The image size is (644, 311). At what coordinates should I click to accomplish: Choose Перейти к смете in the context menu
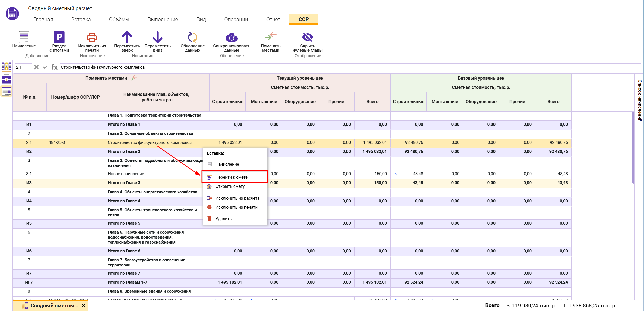(231, 177)
